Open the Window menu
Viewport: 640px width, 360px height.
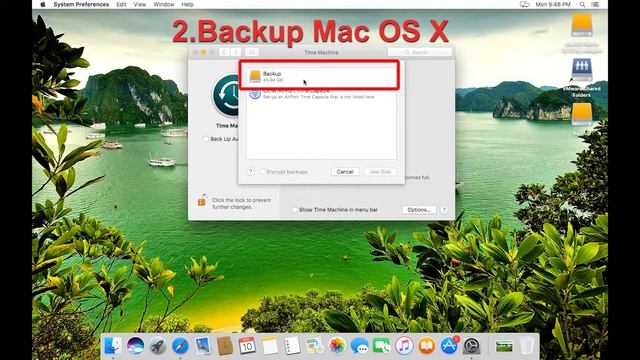(x=164, y=4)
